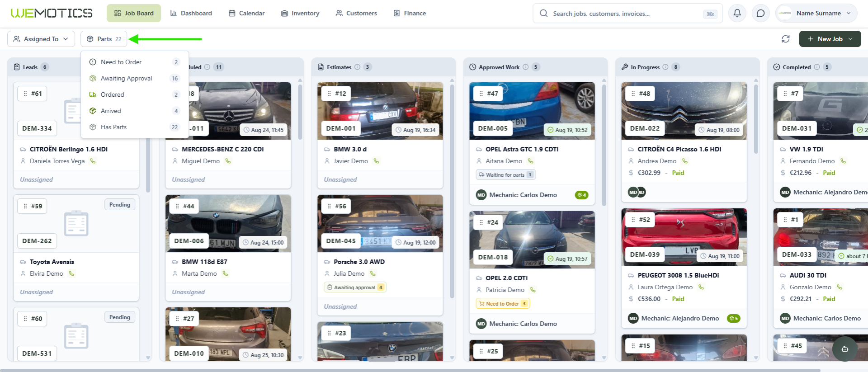Click the drag handle on card #44
This screenshot has width=868, height=372.
tap(177, 206)
